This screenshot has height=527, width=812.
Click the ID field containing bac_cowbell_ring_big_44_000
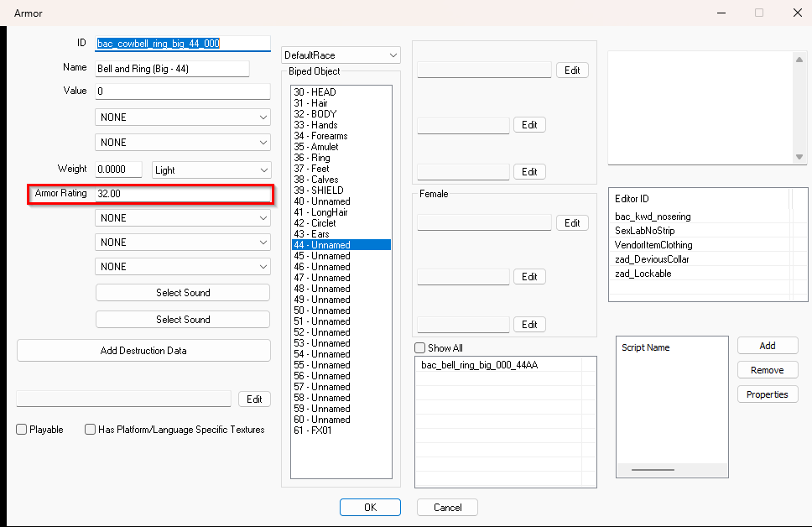point(183,44)
